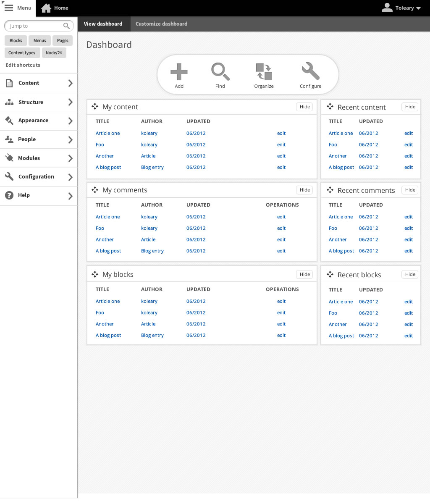Open the hamburger Menu icon
The image size is (430, 504).
coord(8,8)
